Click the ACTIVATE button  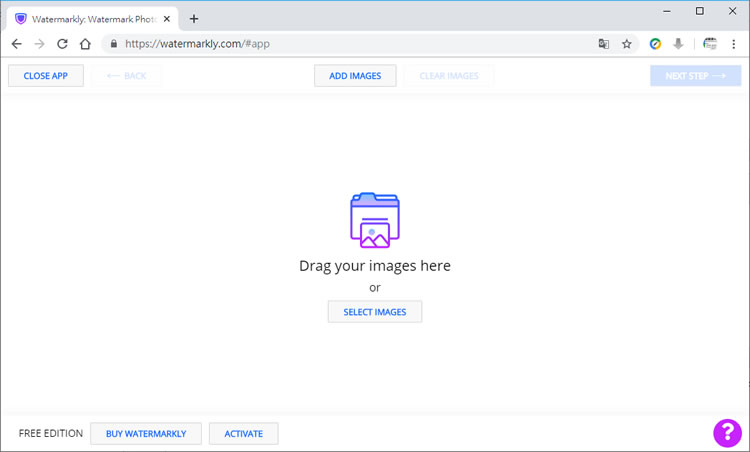[243, 434]
